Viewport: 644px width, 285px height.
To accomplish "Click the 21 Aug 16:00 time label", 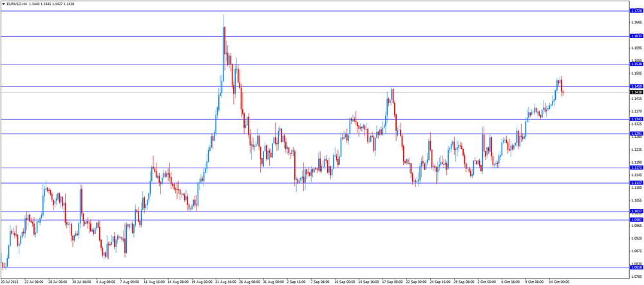I will 225,282.
